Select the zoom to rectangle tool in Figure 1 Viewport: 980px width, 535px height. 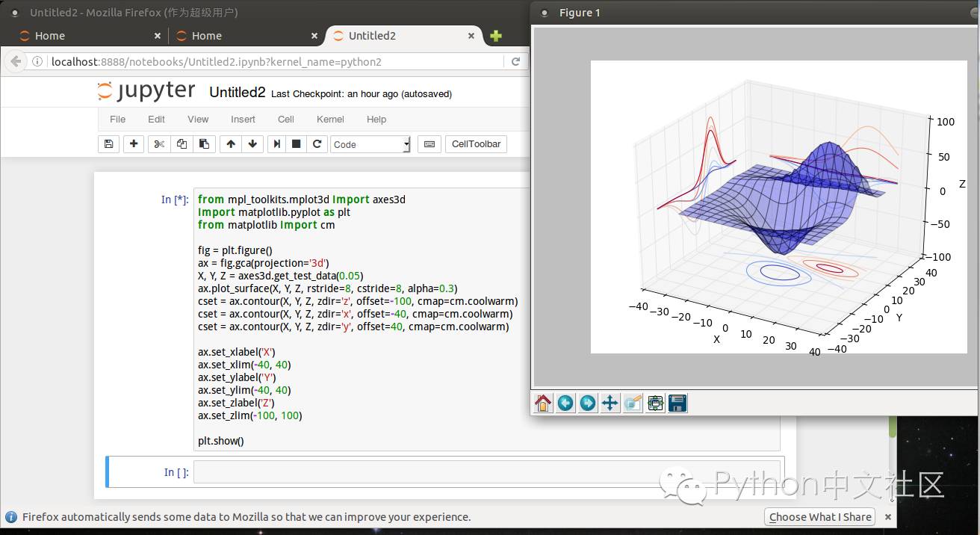[x=633, y=403]
